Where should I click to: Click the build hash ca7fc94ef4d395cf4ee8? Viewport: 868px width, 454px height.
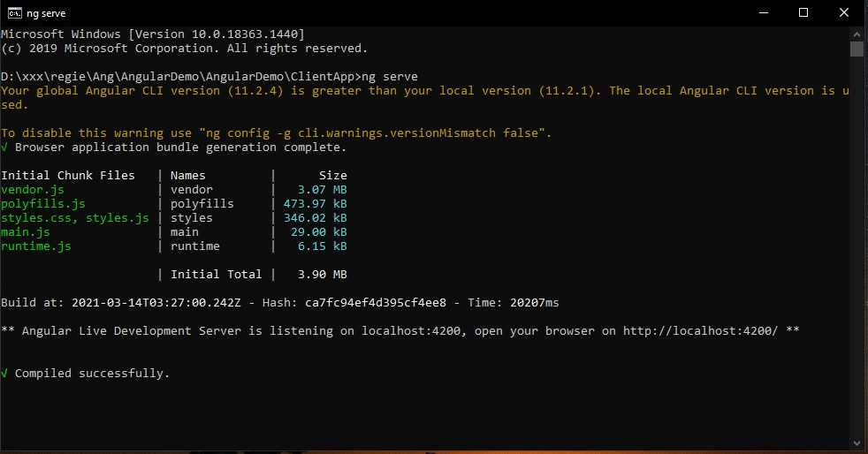click(376, 303)
